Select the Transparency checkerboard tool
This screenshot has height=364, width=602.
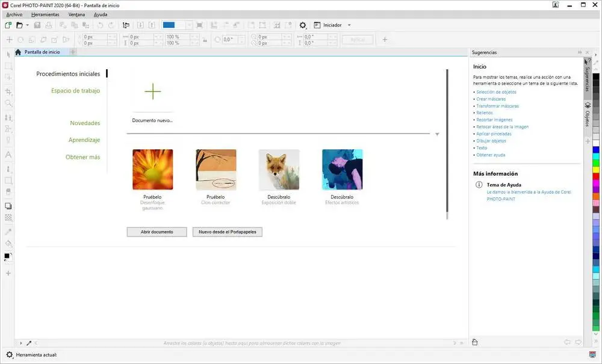[x=8, y=217]
